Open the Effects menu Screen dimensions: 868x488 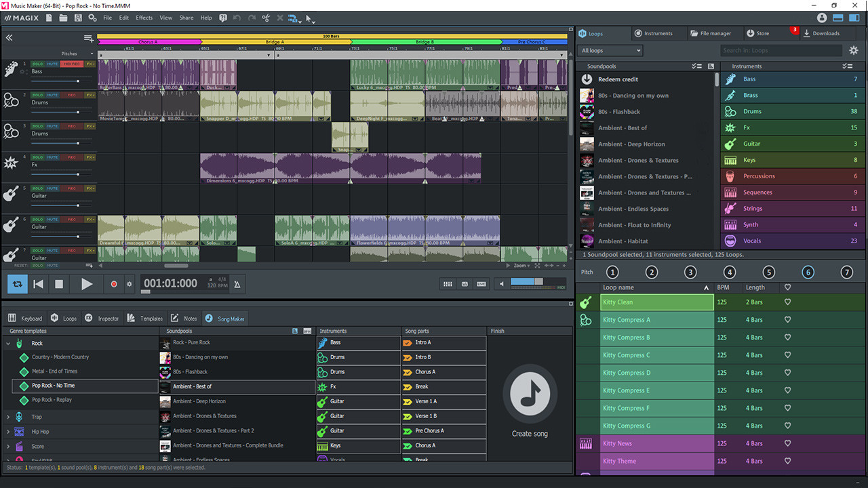coord(144,18)
